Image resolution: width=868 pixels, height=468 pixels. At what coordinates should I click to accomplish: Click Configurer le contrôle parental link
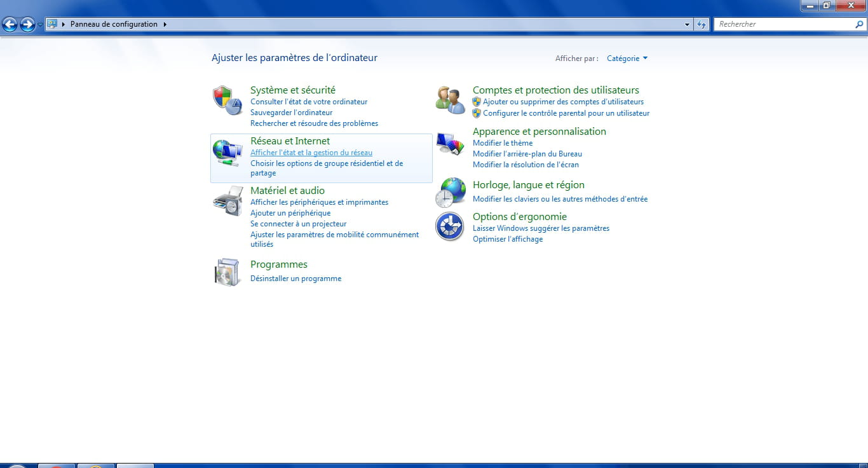pyautogui.click(x=566, y=113)
